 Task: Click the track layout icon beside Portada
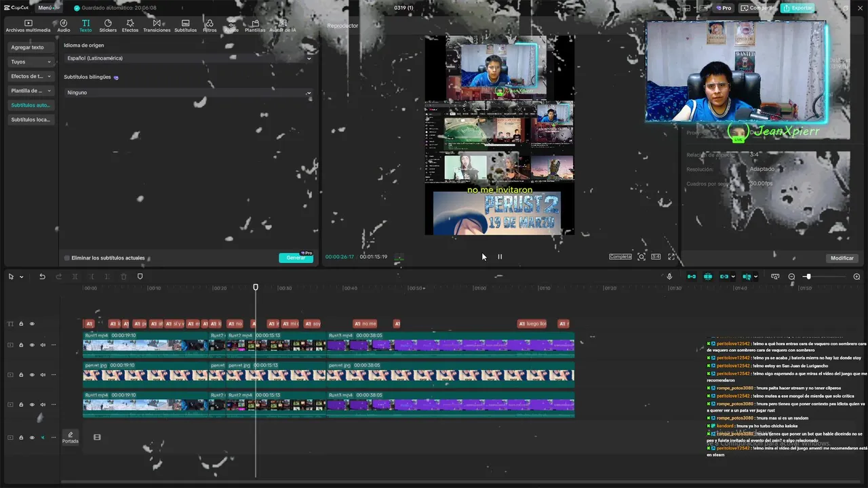(97, 437)
